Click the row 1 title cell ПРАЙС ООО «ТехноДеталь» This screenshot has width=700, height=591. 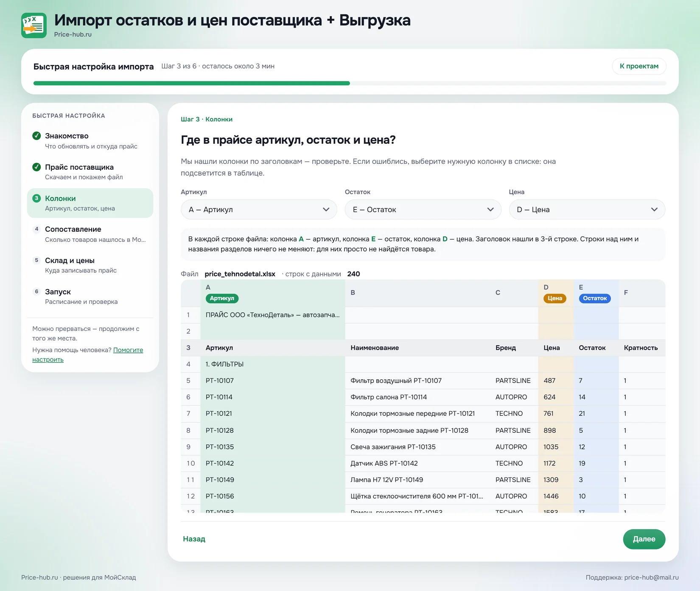pyautogui.click(x=273, y=315)
